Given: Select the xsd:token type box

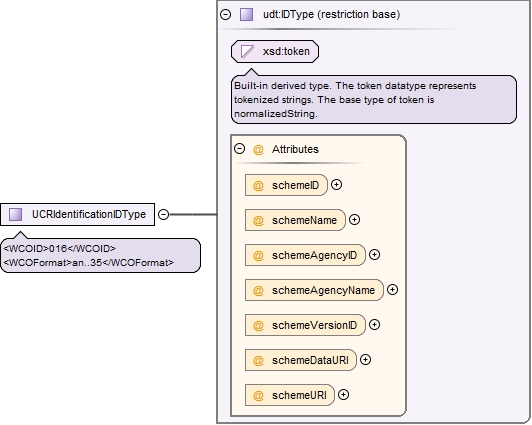Looking at the screenshot, I should (275, 52).
